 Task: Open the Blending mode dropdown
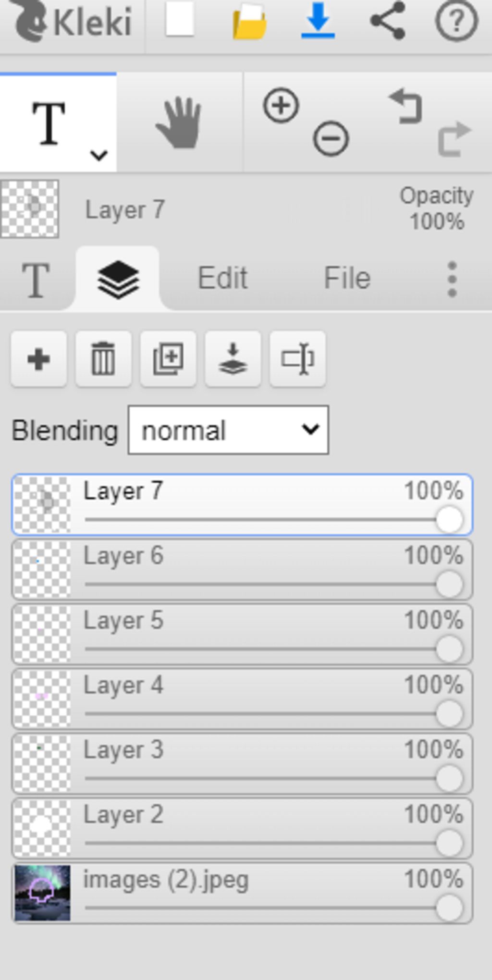coord(228,430)
